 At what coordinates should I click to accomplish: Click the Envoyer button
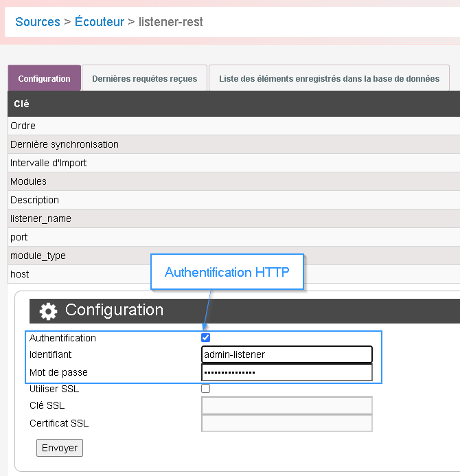(60, 448)
